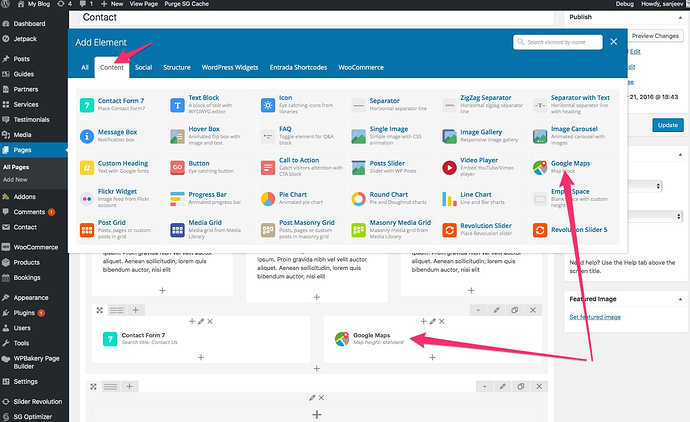Open the Testimonials menu item

coord(31,119)
